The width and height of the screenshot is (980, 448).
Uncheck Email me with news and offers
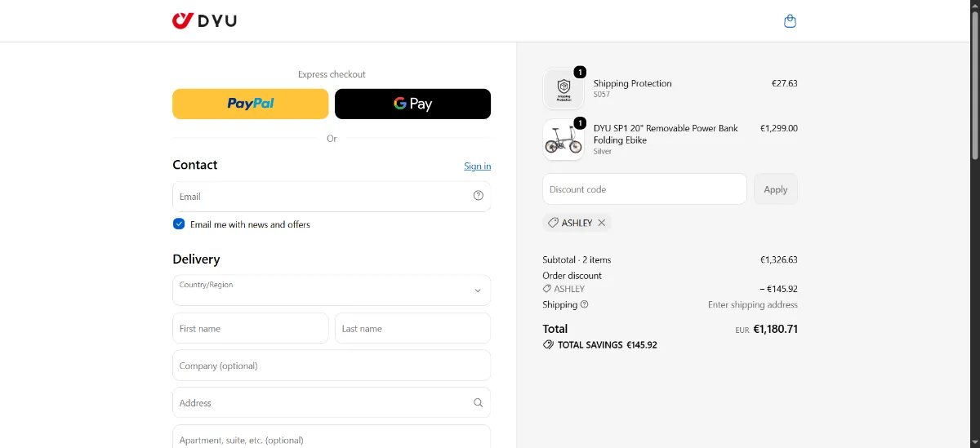179,224
